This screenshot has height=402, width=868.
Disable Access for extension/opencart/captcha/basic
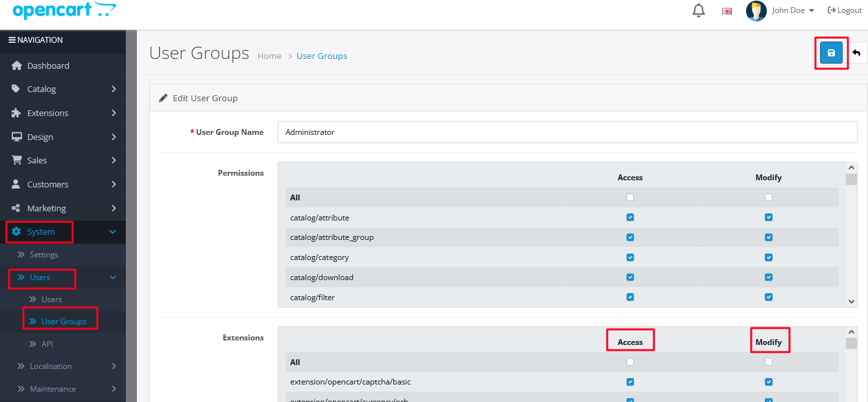pyautogui.click(x=630, y=382)
